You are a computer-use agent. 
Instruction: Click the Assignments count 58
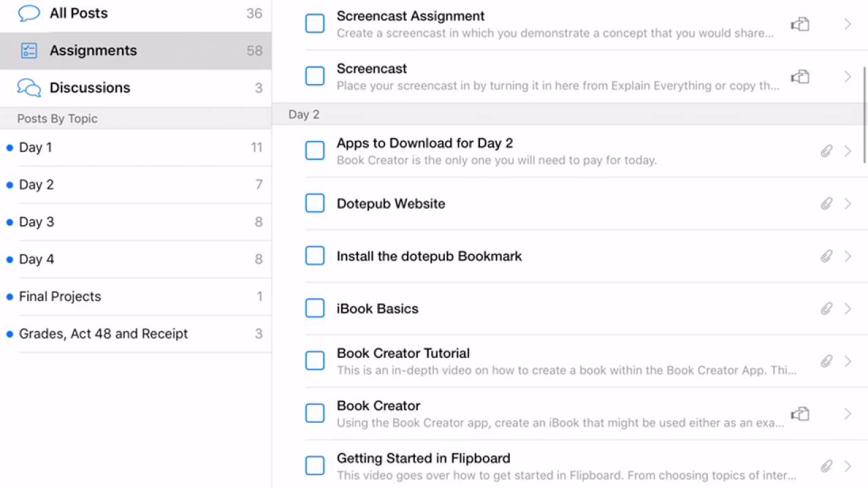click(x=254, y=51)
